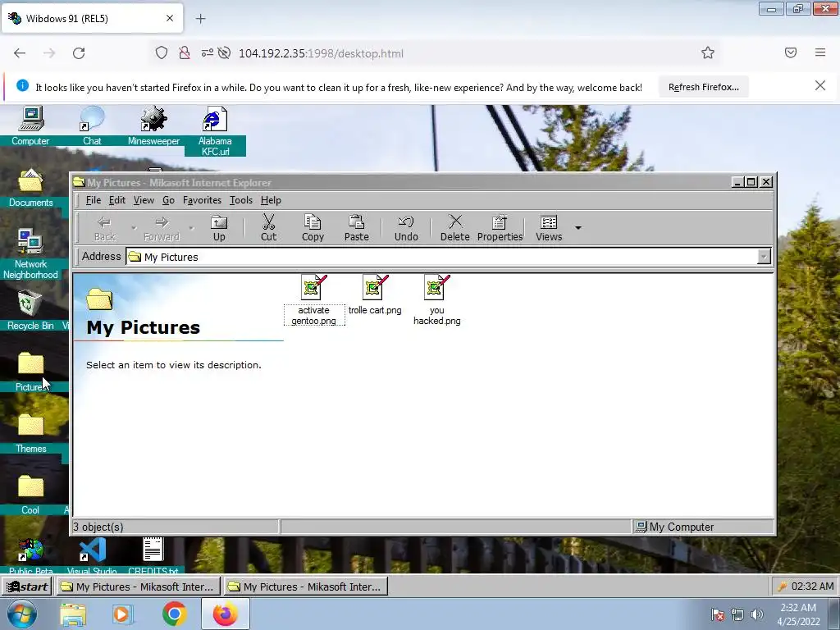Expand the Views dropdown arrow
Screen dimensions: 840x630
578,228
